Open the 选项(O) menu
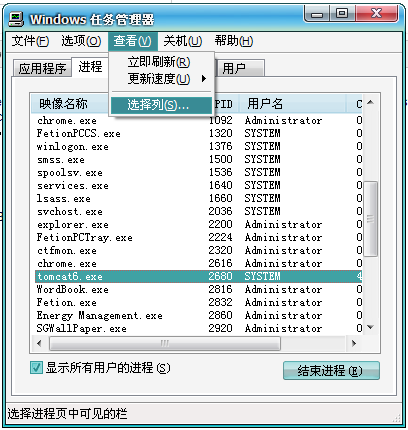This screenshot has width=408, height=430. [x=81, y=41]
